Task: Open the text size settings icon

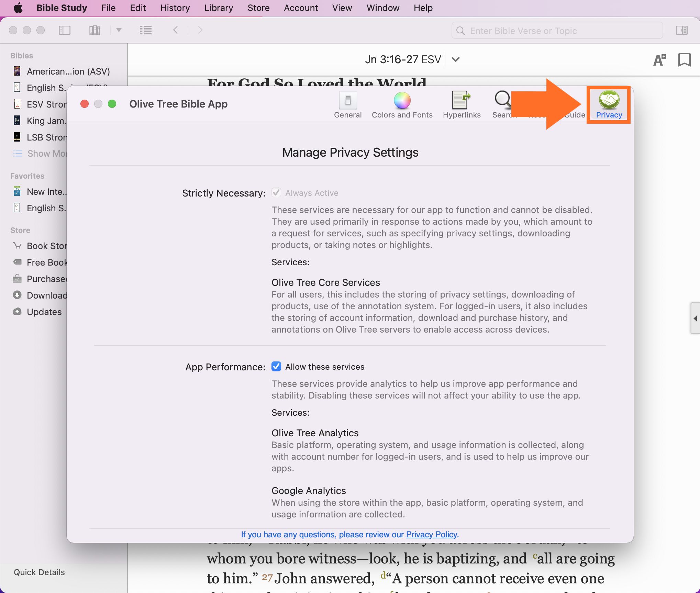Action: coord(659,59)
